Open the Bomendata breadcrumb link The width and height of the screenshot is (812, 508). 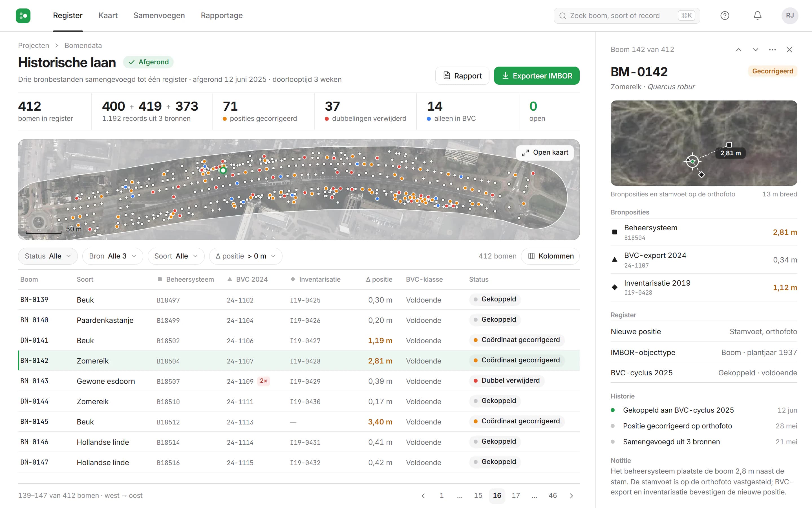click(83, 45)
